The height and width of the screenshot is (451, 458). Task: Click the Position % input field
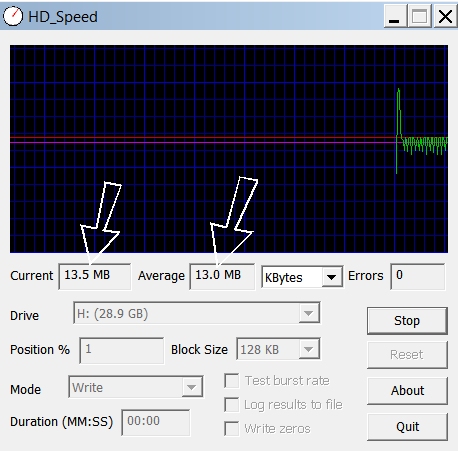(x=122, y=350)
